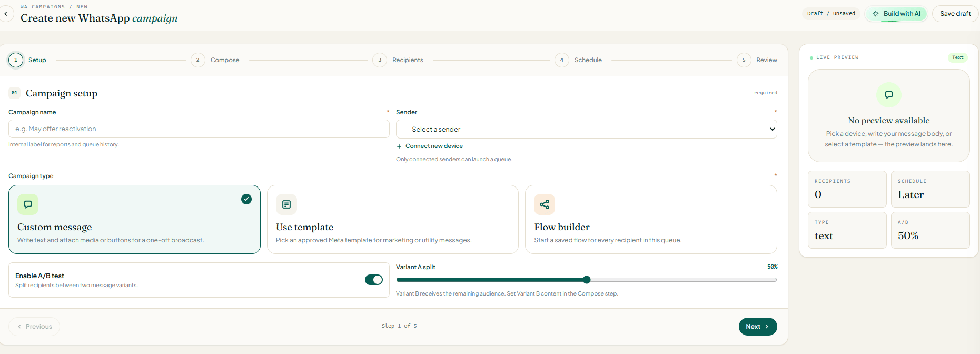
Task: Click the No preview available heading
Action: pos(889,121)
